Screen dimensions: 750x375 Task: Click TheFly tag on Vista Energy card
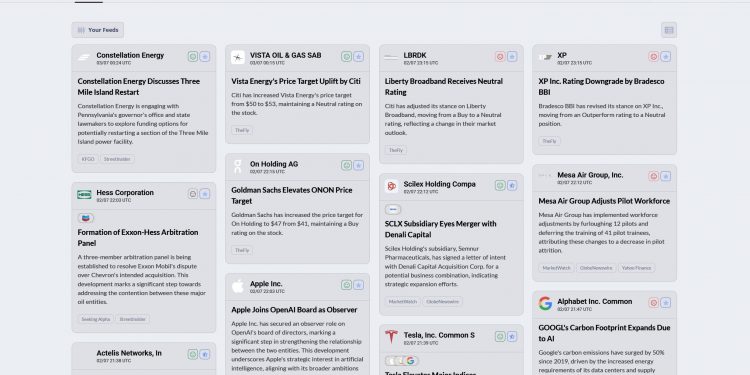[x=242, y=130]
